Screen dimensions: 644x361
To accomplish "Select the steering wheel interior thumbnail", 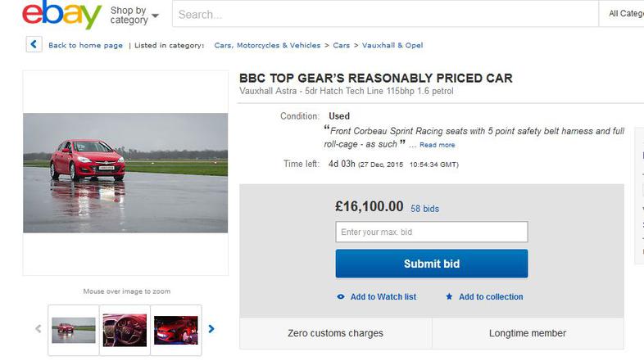I will [125, 330].
